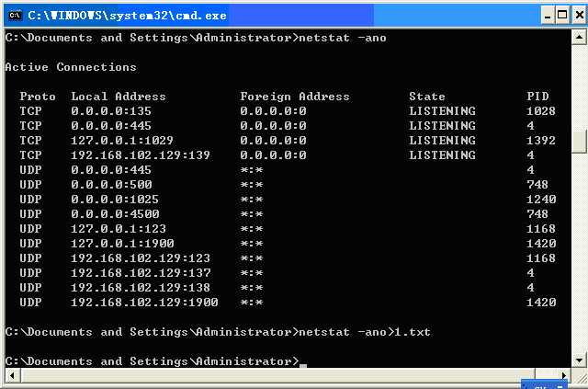Click local address 192.168.102.129:138
This screenshot has height=389, width=588.
click(x=141, y=288)
